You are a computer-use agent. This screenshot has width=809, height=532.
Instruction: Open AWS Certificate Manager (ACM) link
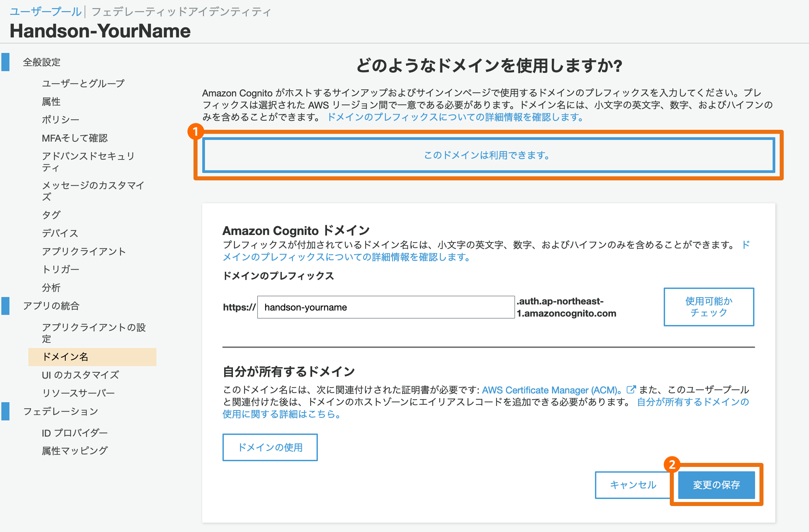pyautogui.click(x=552, y=390)
